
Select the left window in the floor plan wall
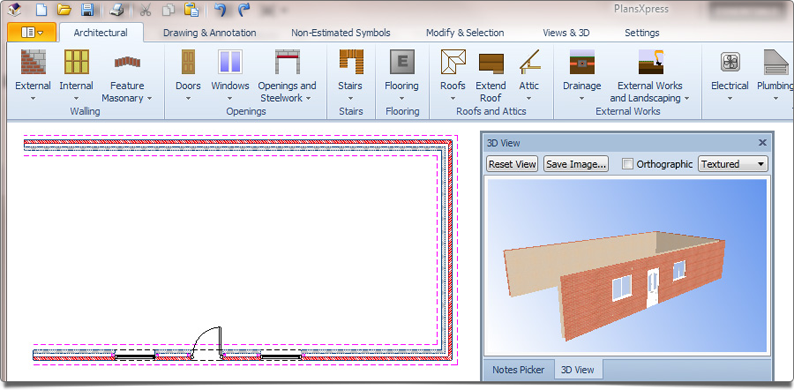coord(135,356)
